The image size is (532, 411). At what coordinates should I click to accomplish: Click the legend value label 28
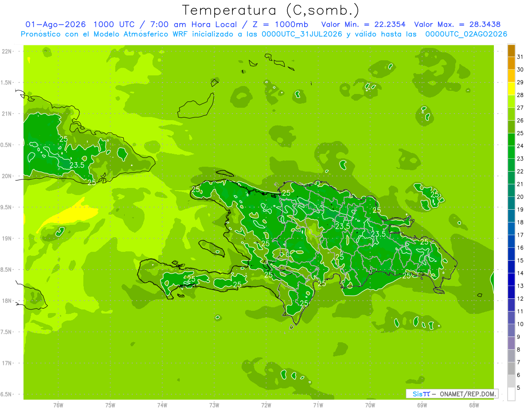(520, 95)
